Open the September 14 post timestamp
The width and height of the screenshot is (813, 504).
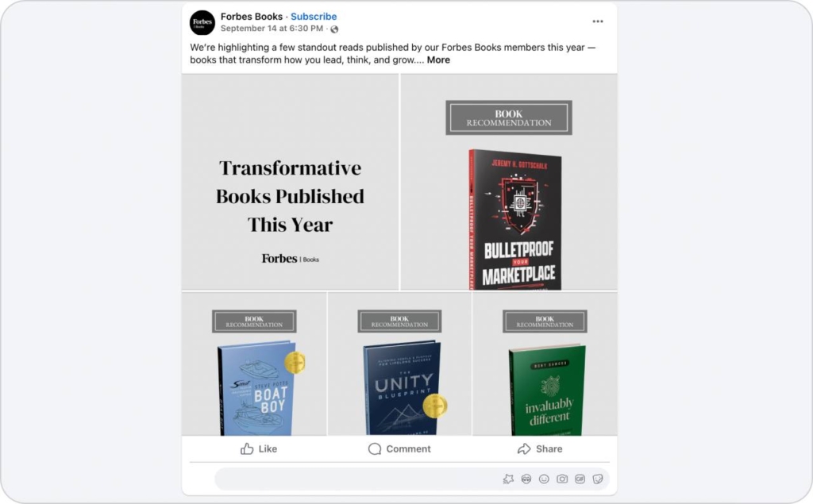click(x=272, y=29)
